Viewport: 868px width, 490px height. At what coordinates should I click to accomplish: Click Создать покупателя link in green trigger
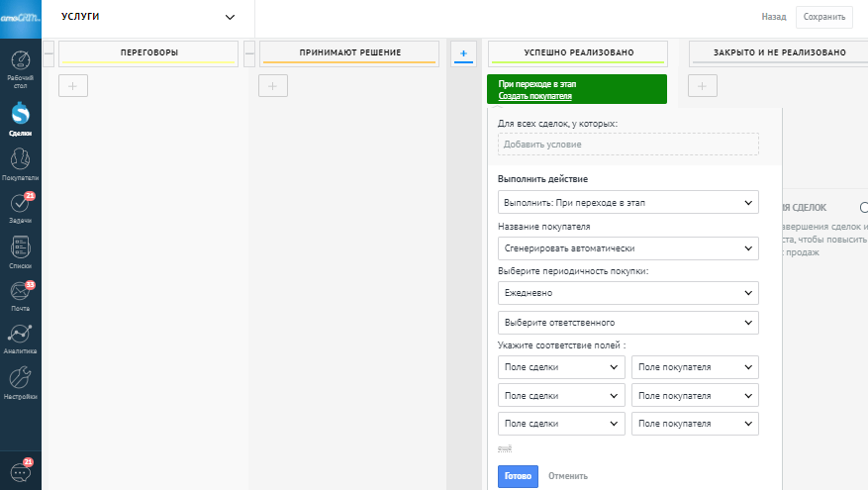(x=534, y=96)
